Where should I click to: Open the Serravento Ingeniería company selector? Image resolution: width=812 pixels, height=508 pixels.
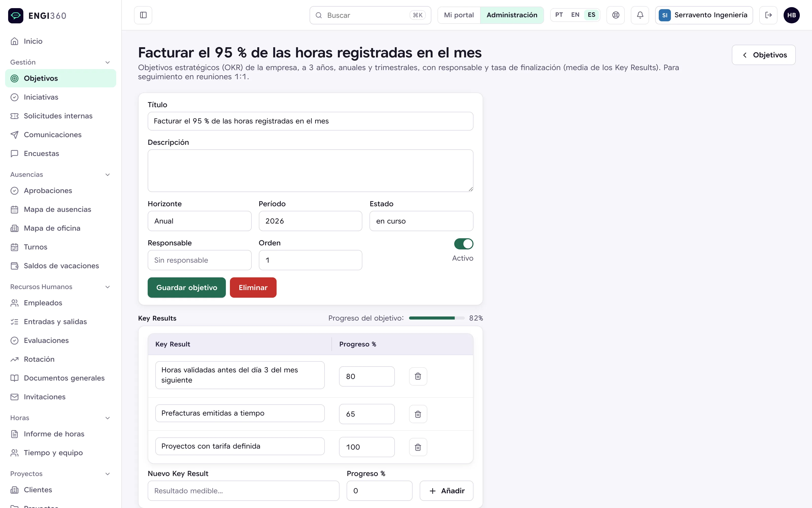704,15
